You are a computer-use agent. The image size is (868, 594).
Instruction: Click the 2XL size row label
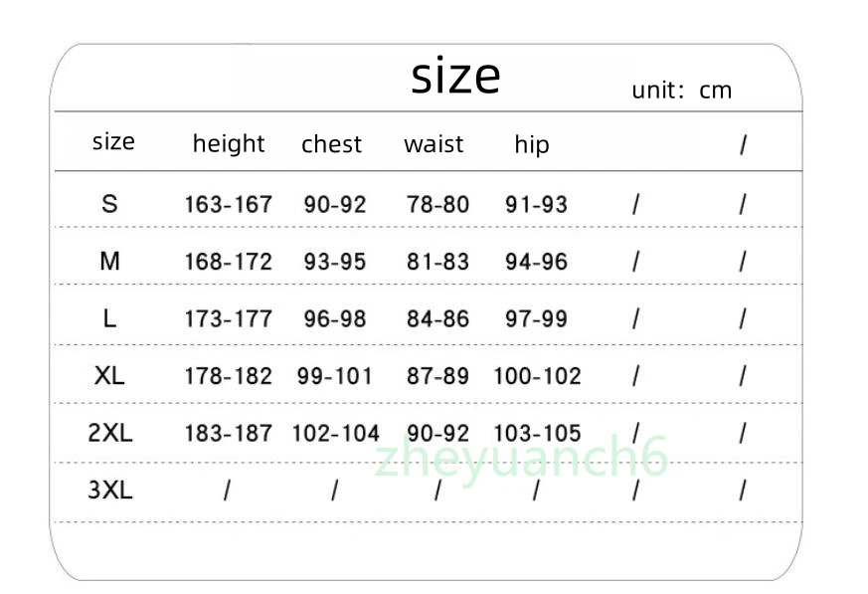pyautogui.click(x=109, y=433)
